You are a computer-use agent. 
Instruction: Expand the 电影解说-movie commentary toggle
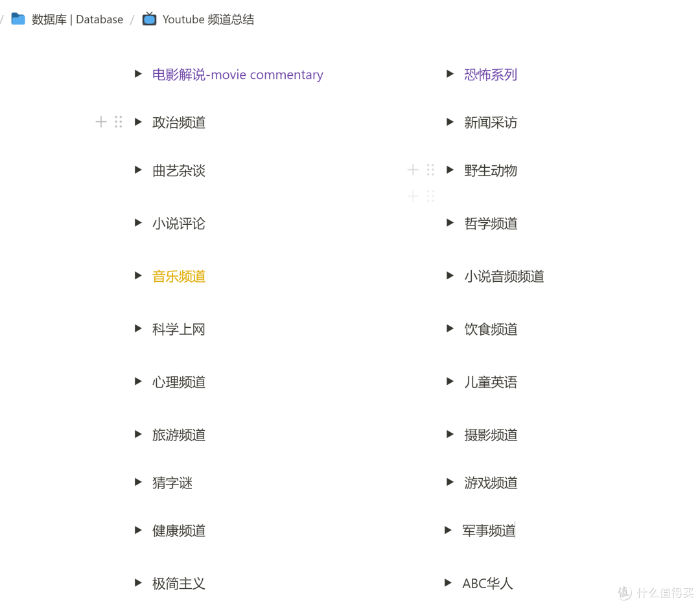[139, 74]
